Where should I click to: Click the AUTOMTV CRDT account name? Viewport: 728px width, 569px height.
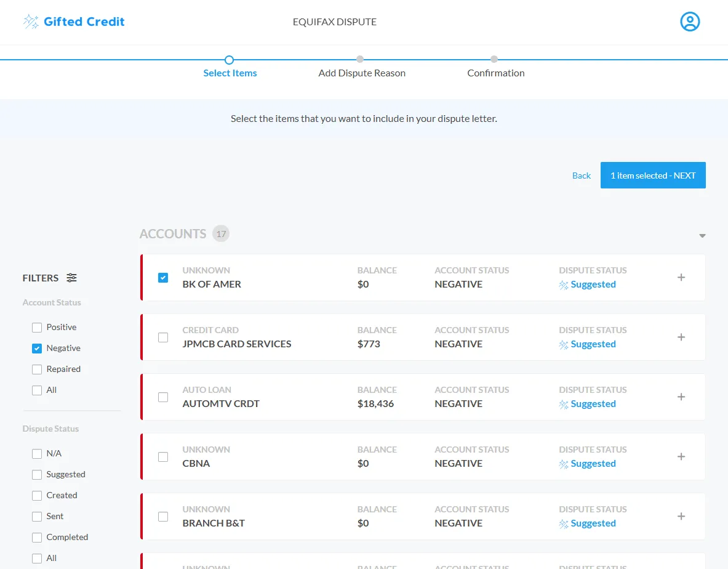coord(221,403)
